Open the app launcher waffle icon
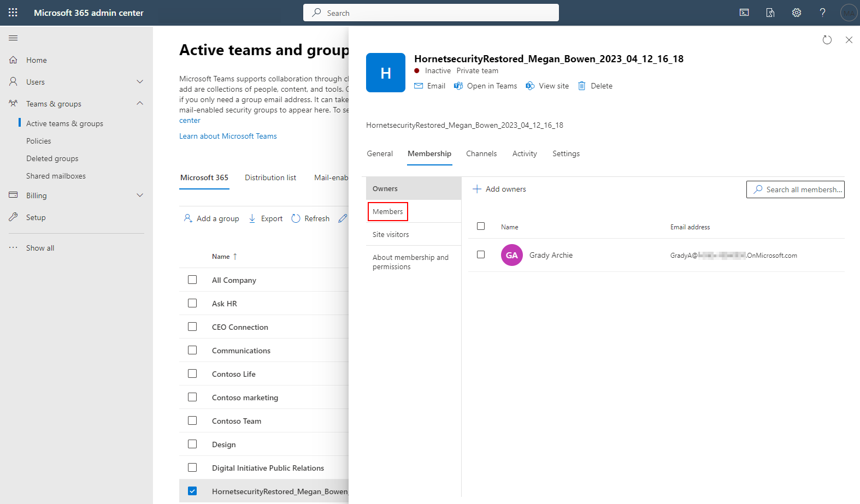The image size is (860, 504). 13,13
